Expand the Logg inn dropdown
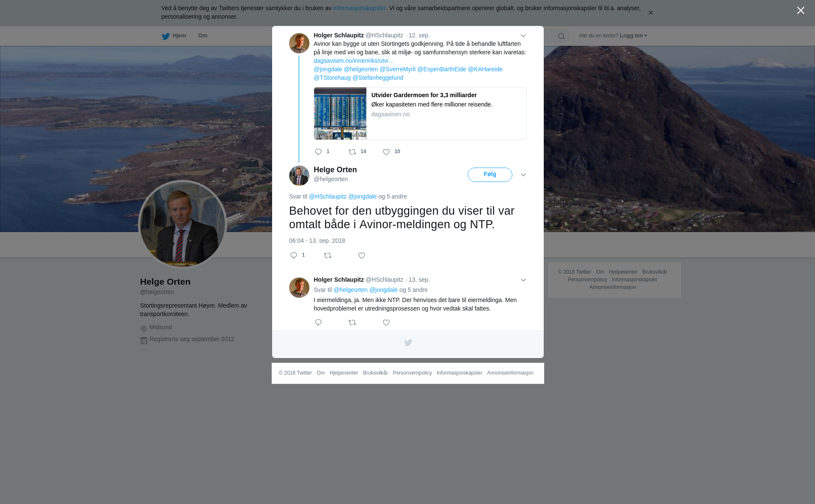815x504 pixels. click(x=633, y=36)
